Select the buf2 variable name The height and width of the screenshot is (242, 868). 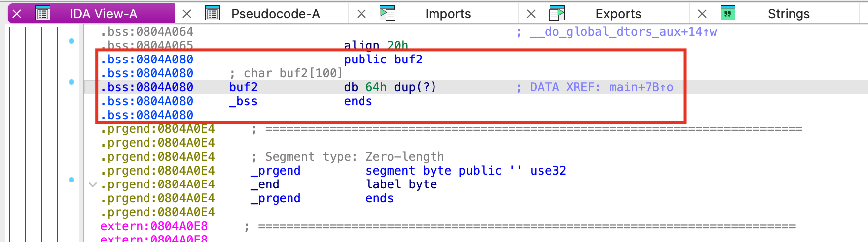243,87
